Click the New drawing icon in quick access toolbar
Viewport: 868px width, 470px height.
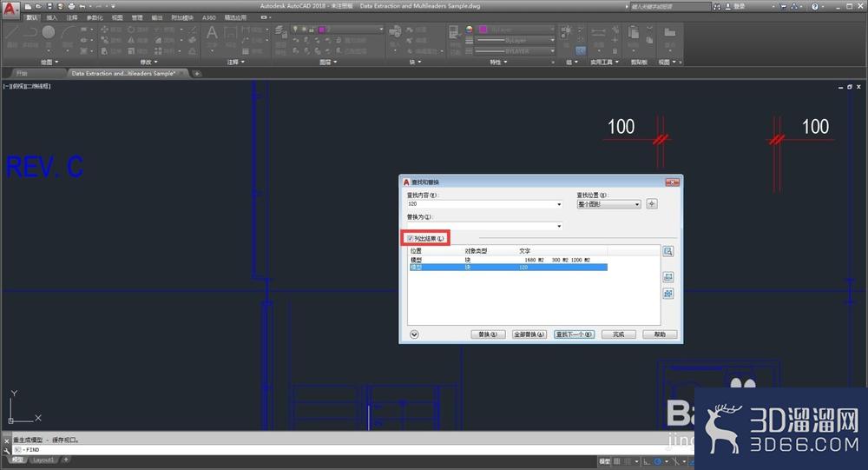(28, 6)
